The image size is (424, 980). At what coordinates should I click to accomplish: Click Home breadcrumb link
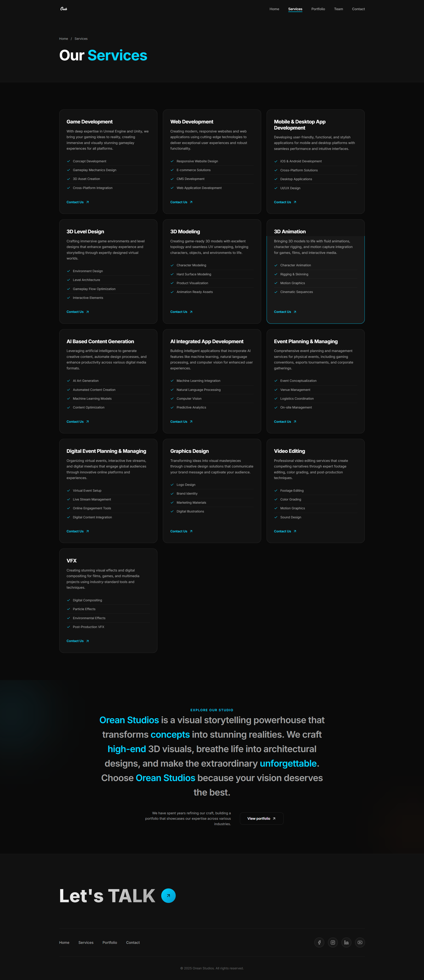[64, 39]
